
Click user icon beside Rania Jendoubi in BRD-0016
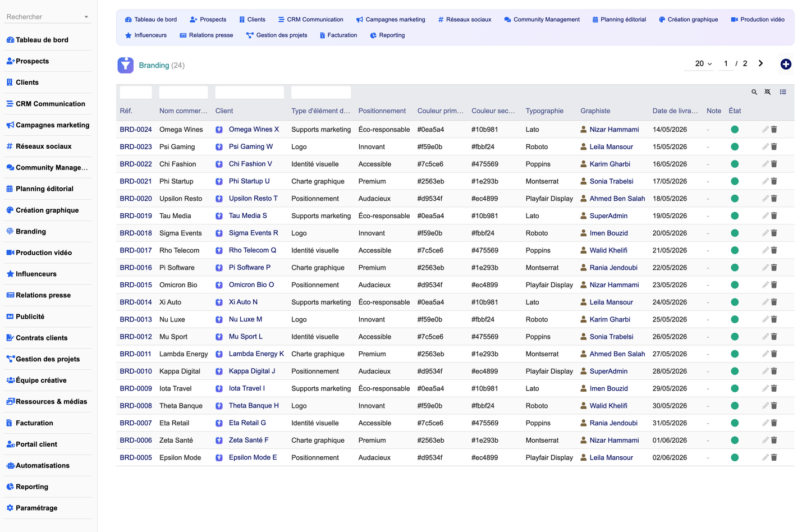pyautogui.click(x=584, y=268)
